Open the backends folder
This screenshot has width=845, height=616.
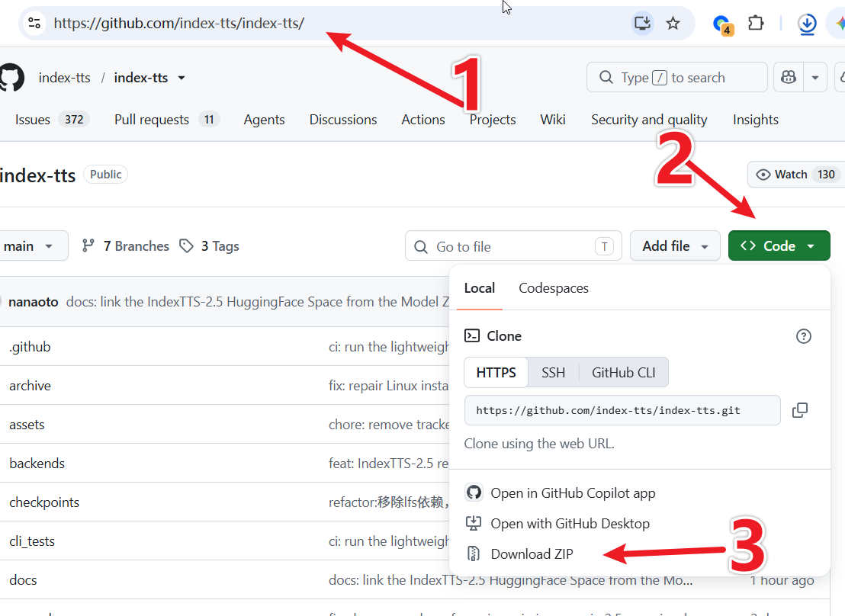pyautogui.click(x=37, y=464)
